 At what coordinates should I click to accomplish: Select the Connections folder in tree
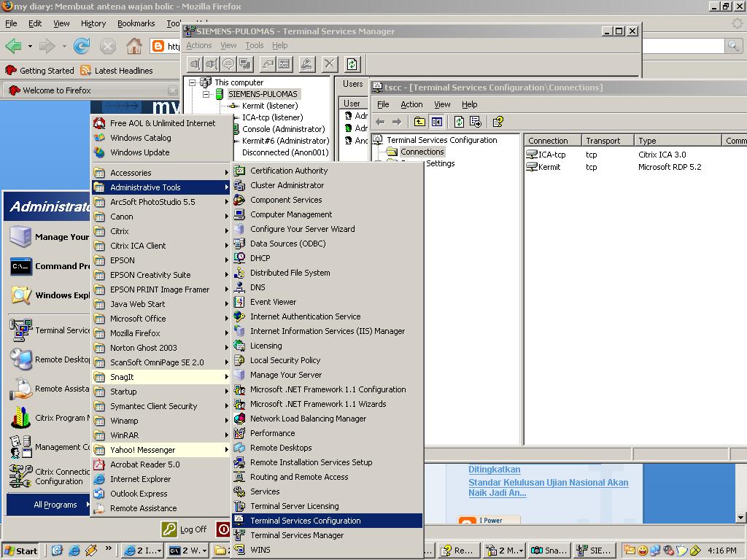(421, 152)
